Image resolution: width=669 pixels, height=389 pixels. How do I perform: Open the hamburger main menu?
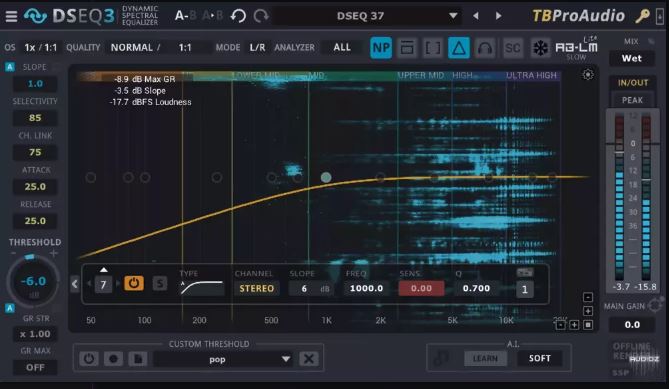click(11, 16)
